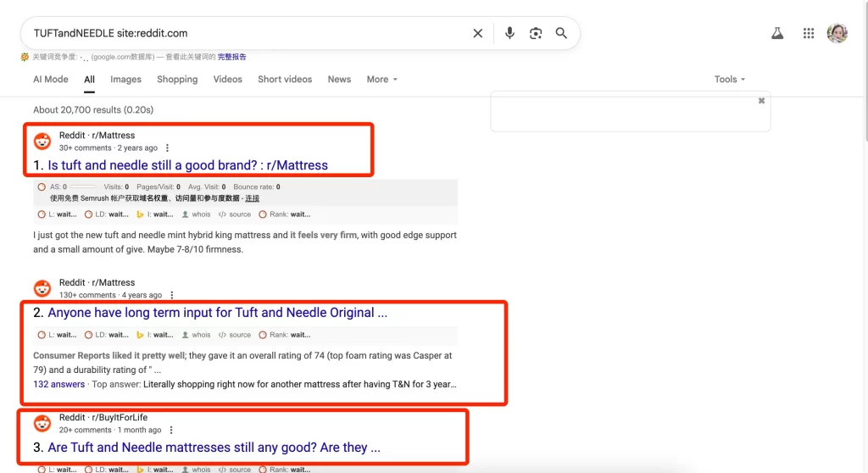The image size is (868, 473).
Task: Open the 完整报告 full report link
Action: [232, 57]
